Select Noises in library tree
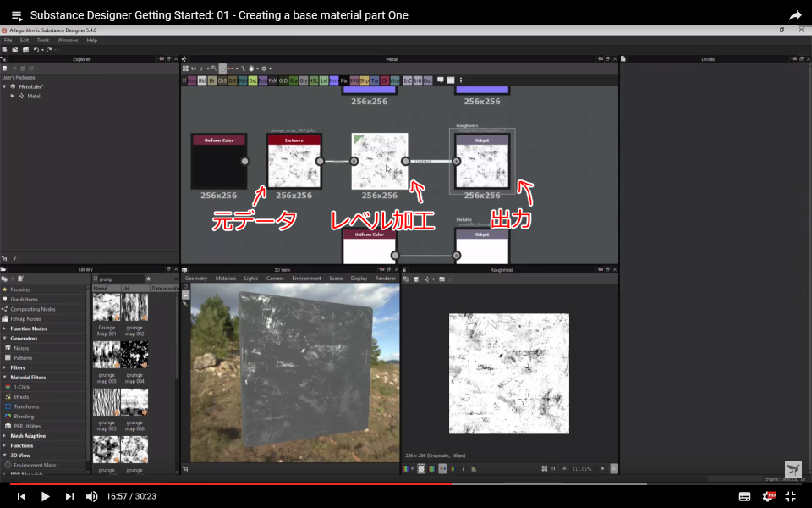812x508 pixels. click(x=21, y=348)
